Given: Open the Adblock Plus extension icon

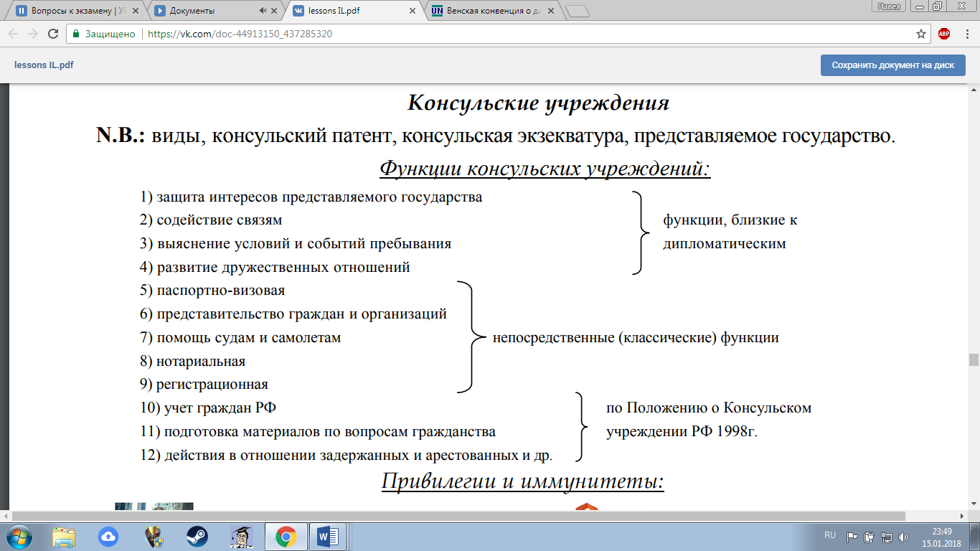Looking at the screenshot, I should 944,34.
